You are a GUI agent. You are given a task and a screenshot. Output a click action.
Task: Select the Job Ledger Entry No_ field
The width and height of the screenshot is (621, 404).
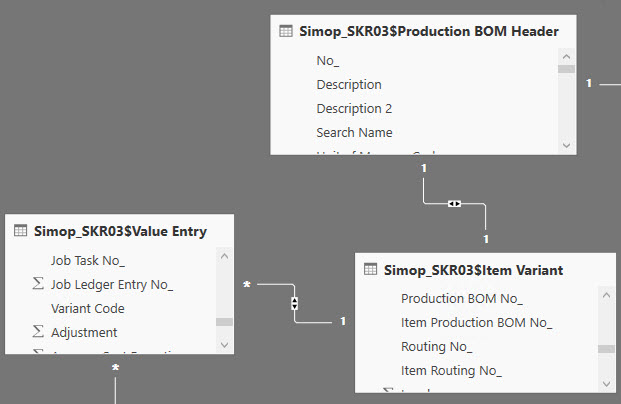112,284
